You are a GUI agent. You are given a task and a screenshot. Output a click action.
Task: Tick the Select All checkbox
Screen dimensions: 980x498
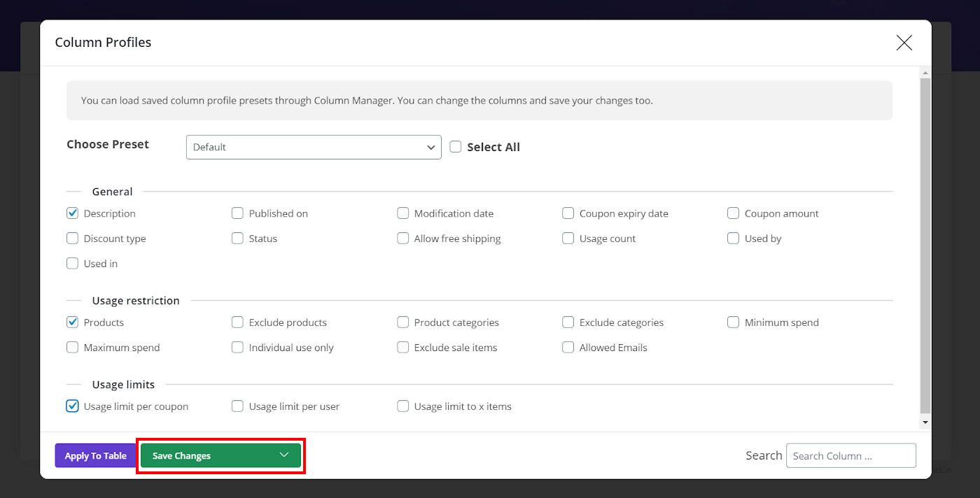click(x=456, y=147)
